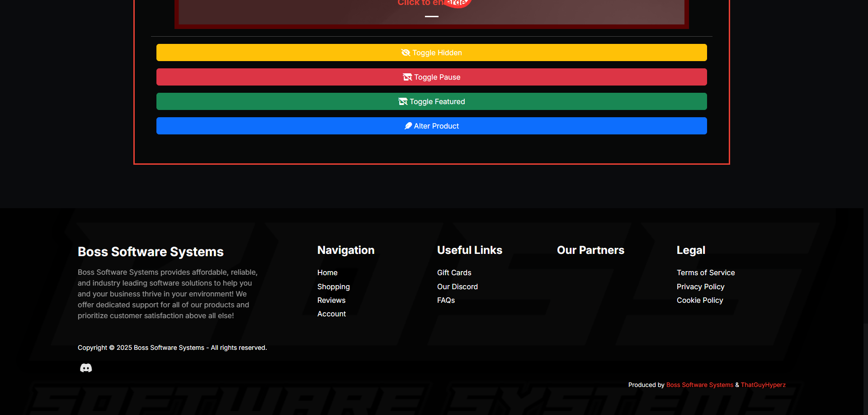868x415 pixels.
Task: Open Terms of Service link
Action: click(x=706, y=272)
